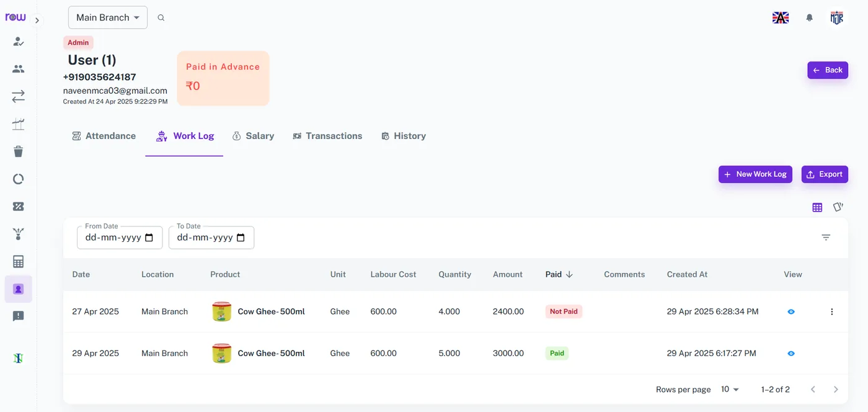This screenshot has height=412, width=868.
Task: Expand the sidebar with the chevron arrow
Action: 37,20
